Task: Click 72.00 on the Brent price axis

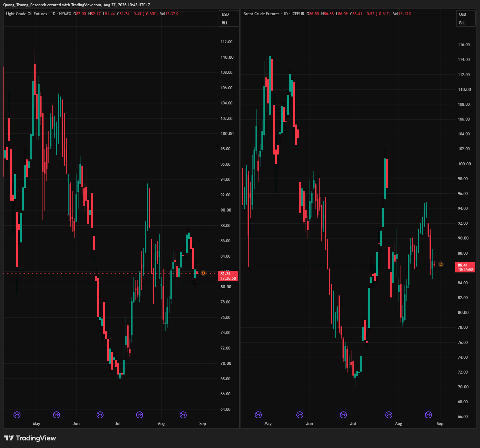Action: point(463,372)
